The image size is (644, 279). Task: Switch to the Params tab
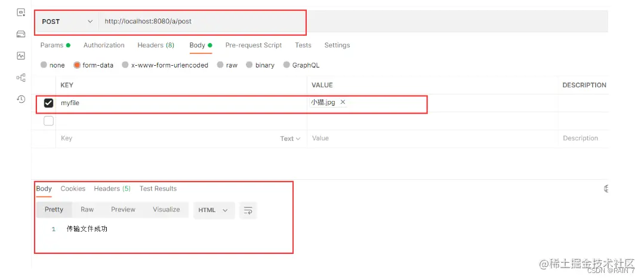click(x=55, y=45)
